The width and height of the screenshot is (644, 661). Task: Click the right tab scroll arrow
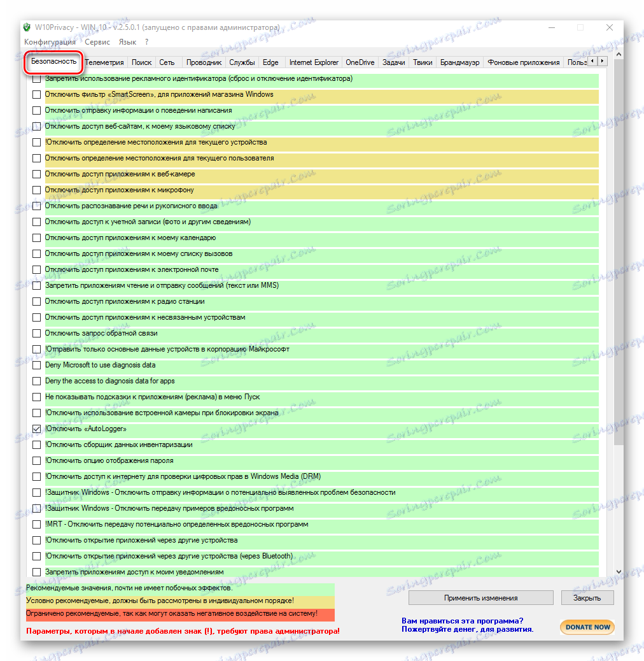click(x=601, y=61)
